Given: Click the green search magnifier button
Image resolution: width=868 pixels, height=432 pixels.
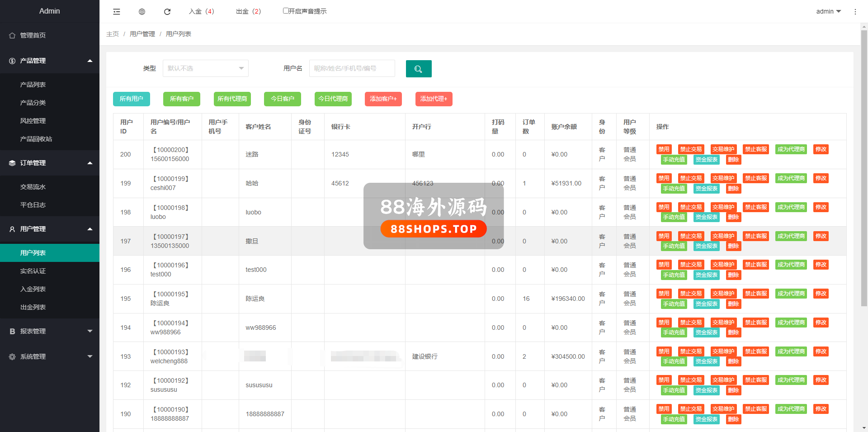Looking at the screenshot, I should (x=418, y=69).
